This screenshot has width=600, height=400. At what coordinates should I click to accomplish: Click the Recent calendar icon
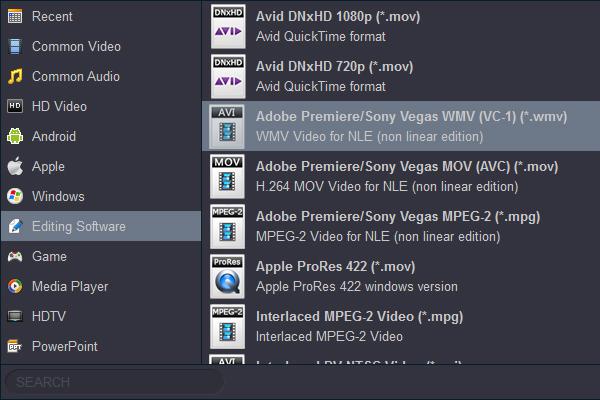(15, 16)
